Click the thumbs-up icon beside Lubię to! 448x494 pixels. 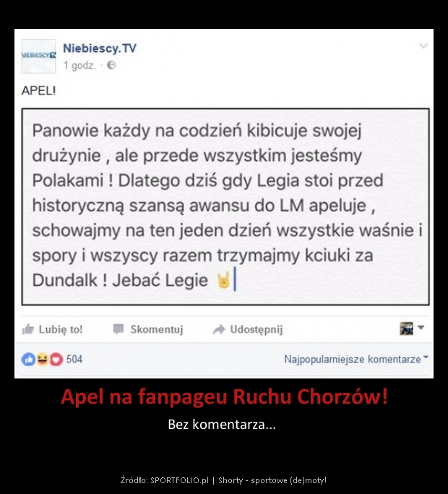pyautogui.click(x=28, y=329)
